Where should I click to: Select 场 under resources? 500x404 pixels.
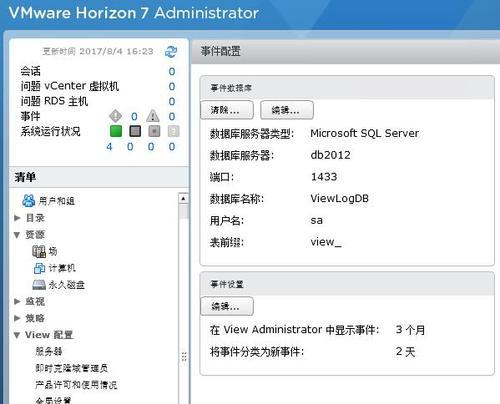click(53, 251)
